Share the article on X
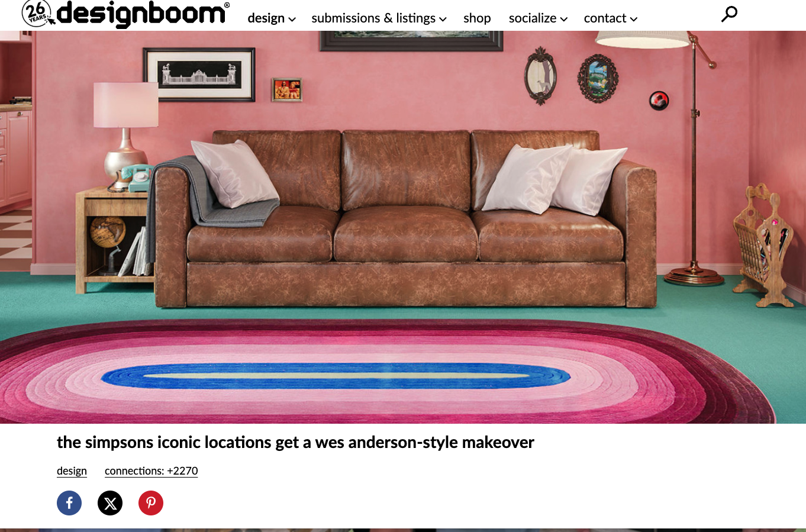Viewport: 806px width, 532px height. coord(110,503)
